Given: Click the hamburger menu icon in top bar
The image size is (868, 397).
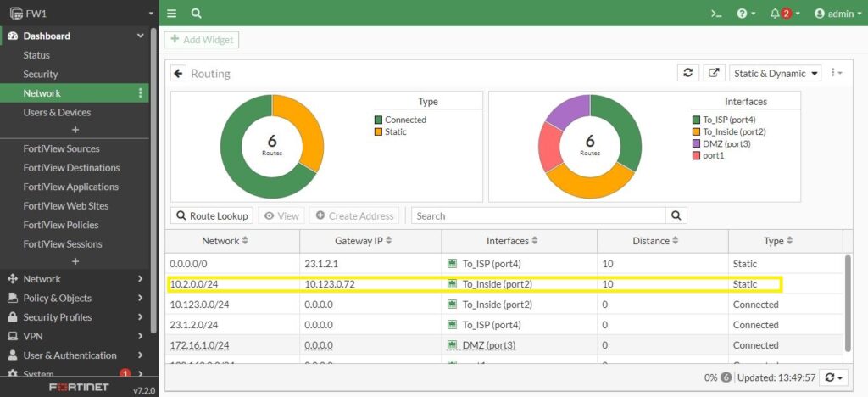Looking at the screenshot, I should click(172, 14).
